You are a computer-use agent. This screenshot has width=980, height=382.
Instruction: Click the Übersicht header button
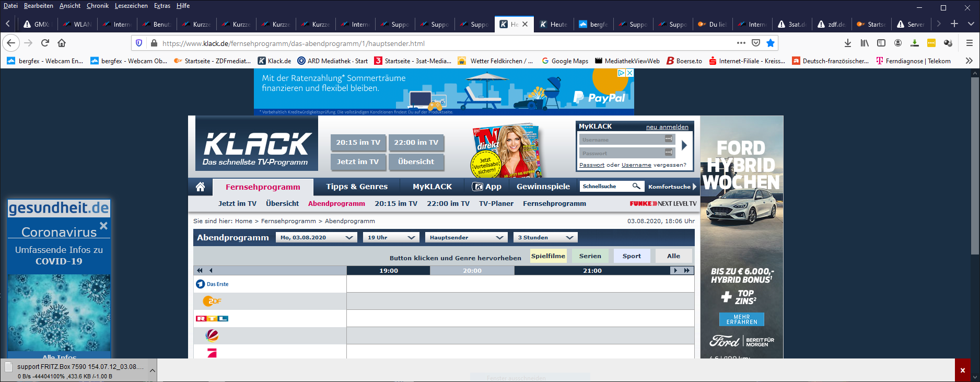click(x=416, y=162)
